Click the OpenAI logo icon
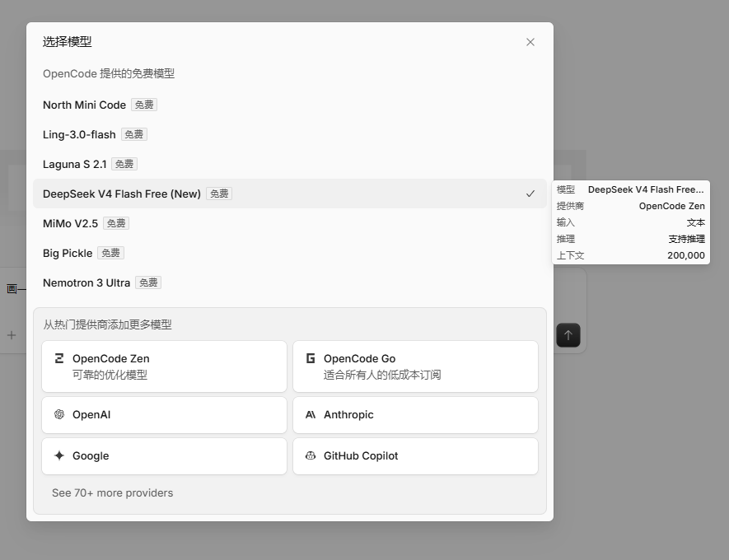Screen dimensions: 729x560 point(59,414)
